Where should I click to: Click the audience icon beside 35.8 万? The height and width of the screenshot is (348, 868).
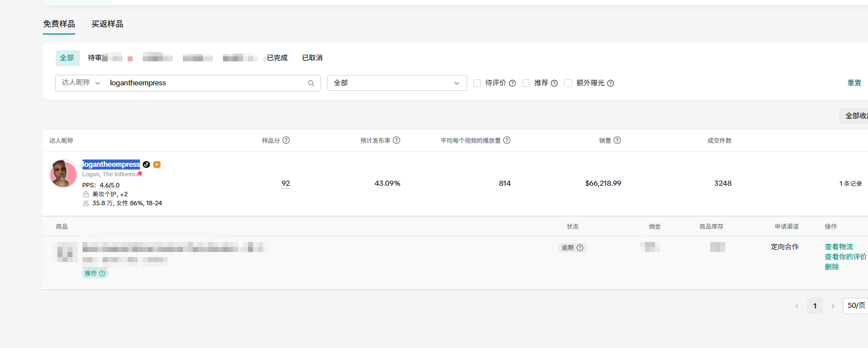86,203
